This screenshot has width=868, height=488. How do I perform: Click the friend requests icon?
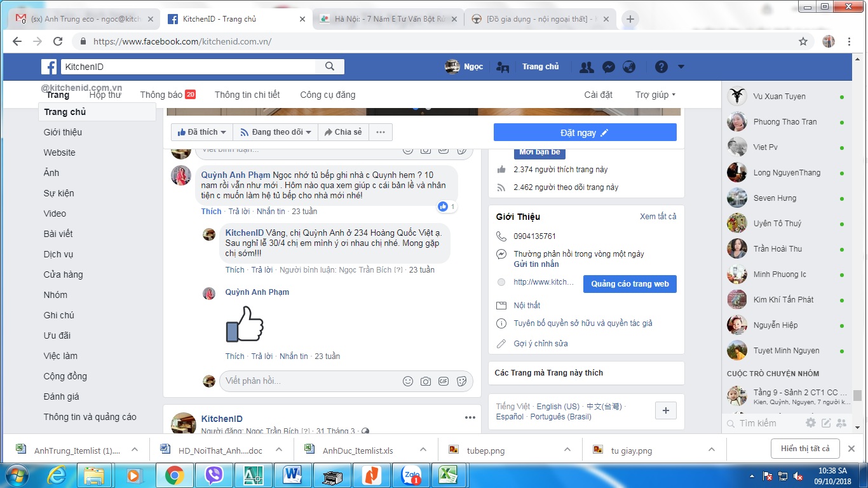587,67
